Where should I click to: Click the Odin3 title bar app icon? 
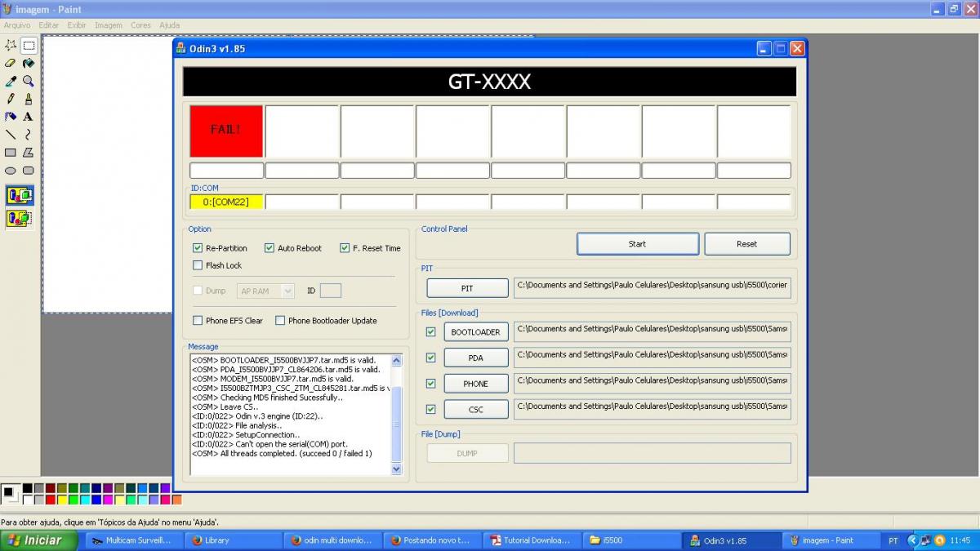pyautogui.click(x=181, y=48)
